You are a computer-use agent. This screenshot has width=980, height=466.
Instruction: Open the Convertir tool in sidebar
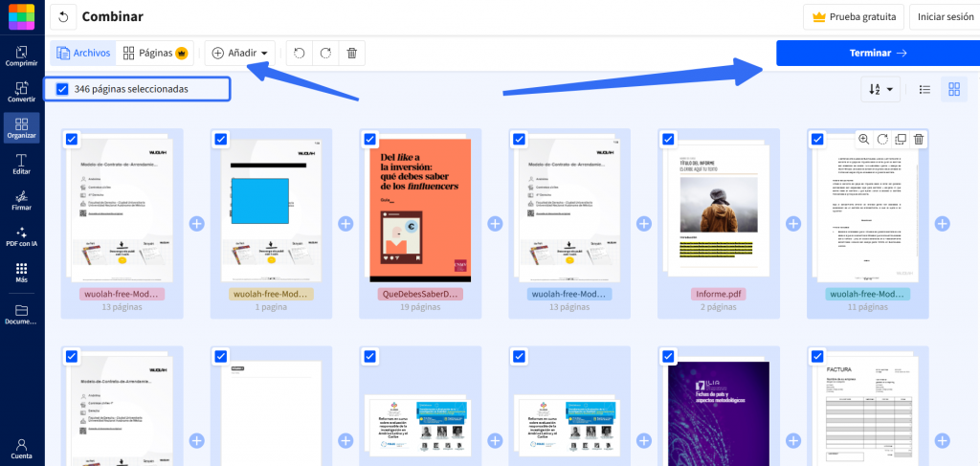click(x=21, y=92)
